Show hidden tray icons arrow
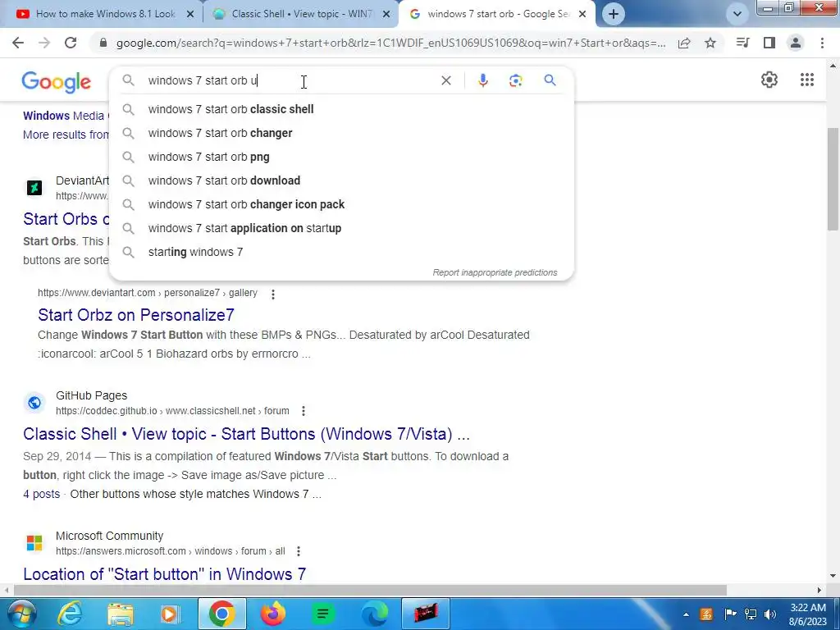The height and width of the screenshot is (630, 840). pos(686,614)
